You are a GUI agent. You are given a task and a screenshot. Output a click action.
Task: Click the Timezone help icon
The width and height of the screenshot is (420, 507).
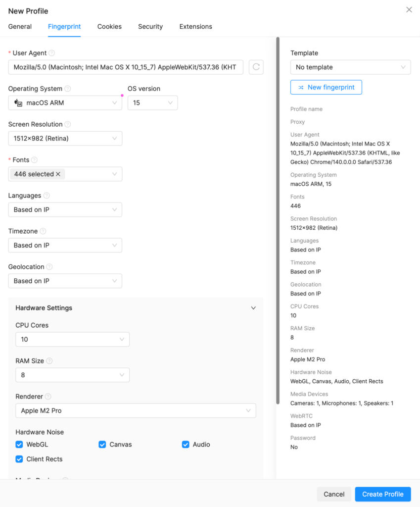click(43, 231)
